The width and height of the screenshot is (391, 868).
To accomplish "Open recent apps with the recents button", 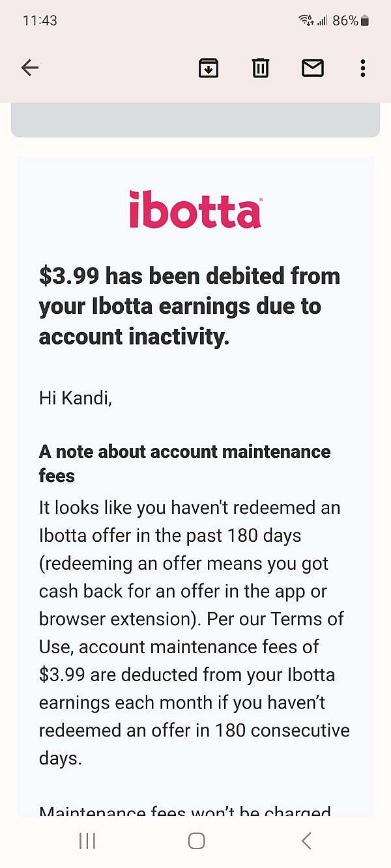I will [x=86, y=841].
